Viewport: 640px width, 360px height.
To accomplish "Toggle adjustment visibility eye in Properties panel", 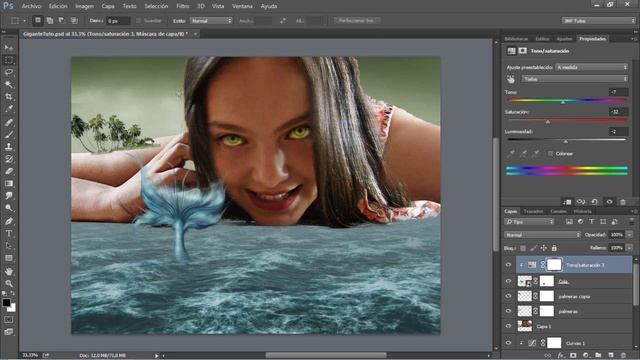I will point(609,202).
